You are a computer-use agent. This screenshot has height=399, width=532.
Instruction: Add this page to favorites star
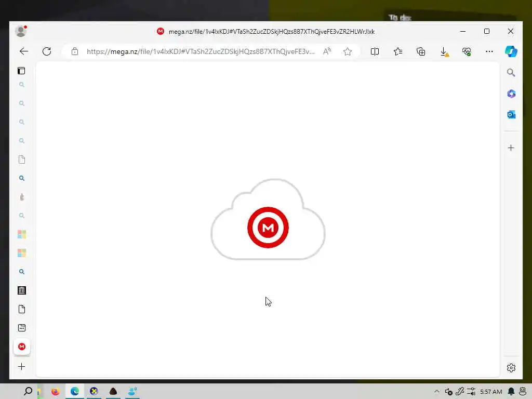348,51
